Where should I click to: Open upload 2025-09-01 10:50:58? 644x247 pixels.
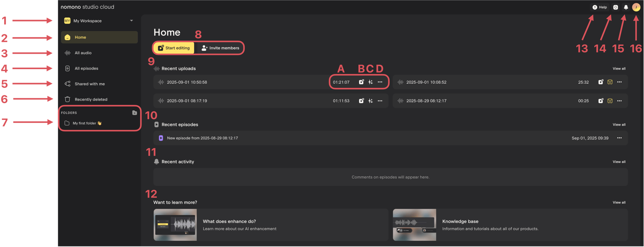[x=271, y=82]
